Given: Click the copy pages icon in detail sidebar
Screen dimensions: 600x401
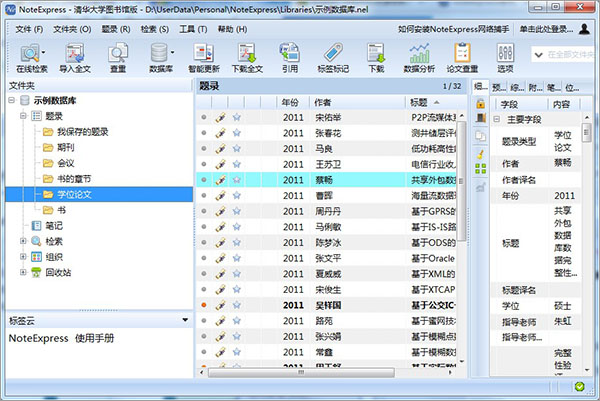Looking at the screenshot, I should pos(481,136).
